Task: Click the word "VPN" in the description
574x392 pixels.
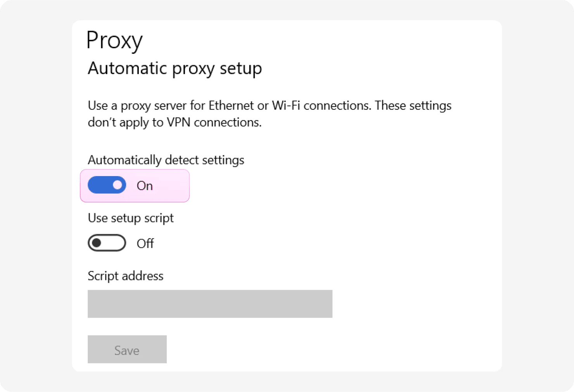Action: coord(178,123)
